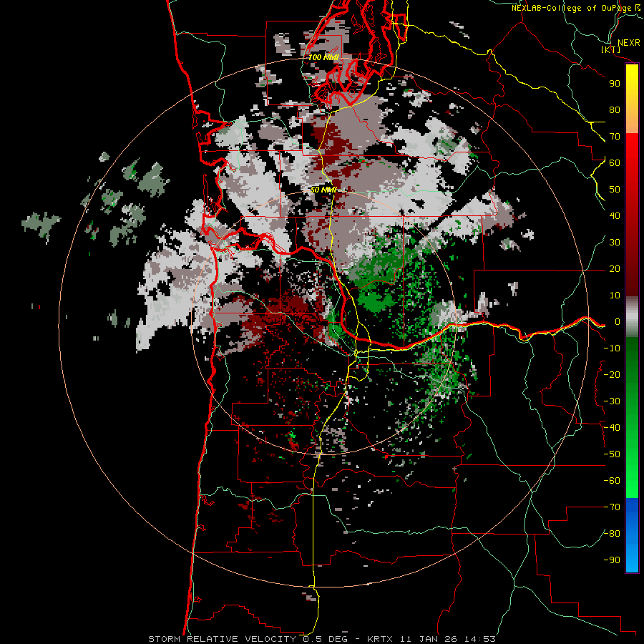Pick the bright green color bar segment
The image size is (644, 644).
tap(632, 472)
